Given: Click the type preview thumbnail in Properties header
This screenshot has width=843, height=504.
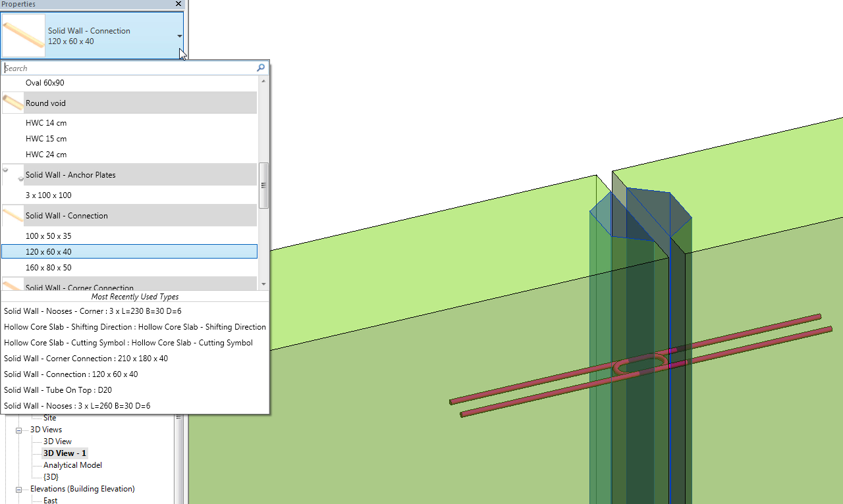Looking at the screenshot, I should tap(24, 36).
